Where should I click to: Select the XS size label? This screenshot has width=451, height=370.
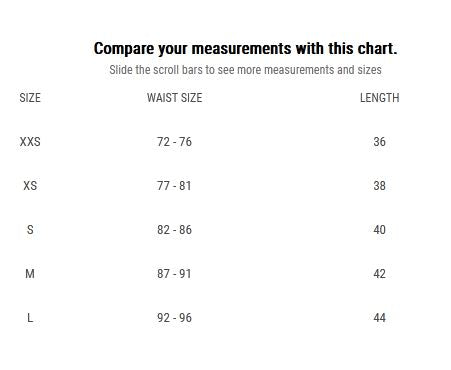click(30, 186)
